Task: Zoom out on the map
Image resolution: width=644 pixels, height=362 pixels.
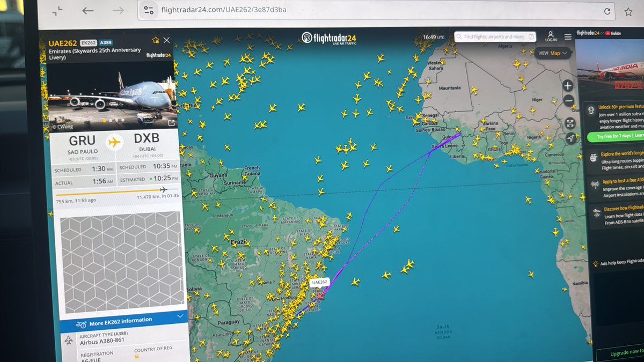Action: point(569,102)
